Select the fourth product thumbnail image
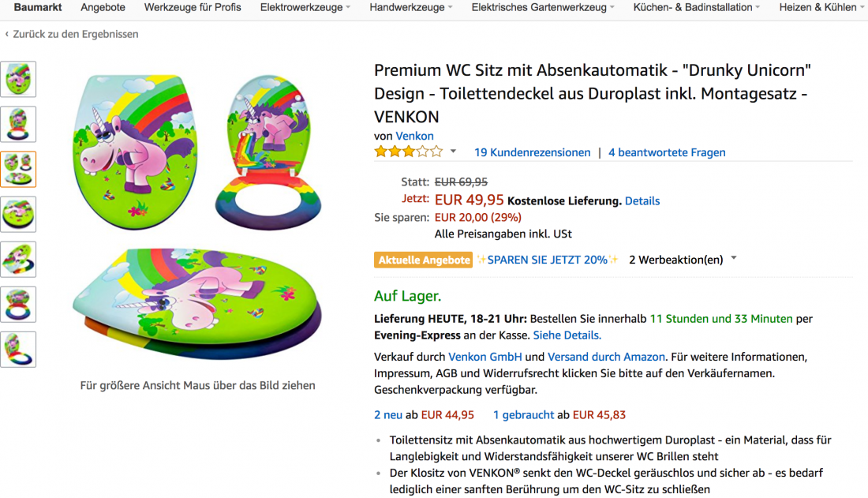The image size is (868, 498). point(18,214)
